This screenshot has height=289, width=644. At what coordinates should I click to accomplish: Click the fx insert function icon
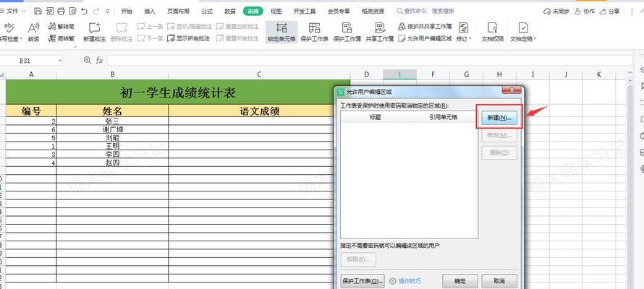99,61
